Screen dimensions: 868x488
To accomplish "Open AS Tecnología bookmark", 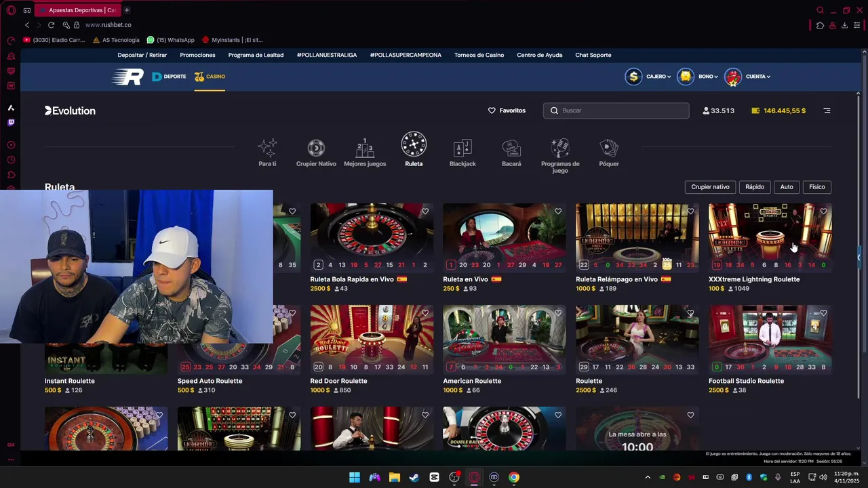I will coord(116,40).
